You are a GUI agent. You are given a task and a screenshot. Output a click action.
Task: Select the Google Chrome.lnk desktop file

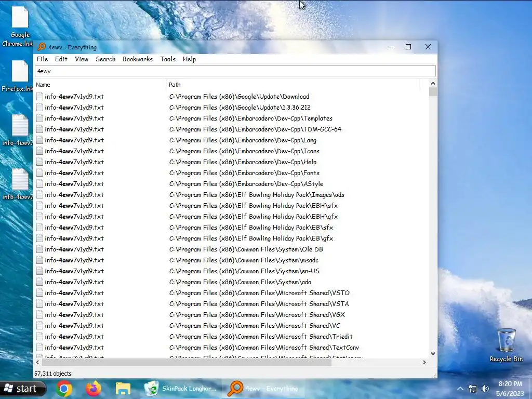point(17,27)
